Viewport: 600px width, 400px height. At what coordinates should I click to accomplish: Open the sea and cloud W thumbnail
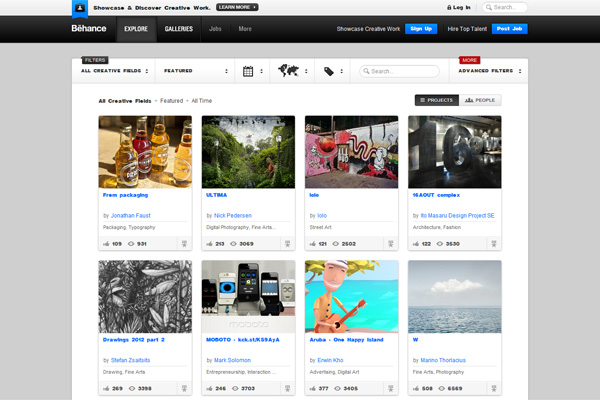455,297
